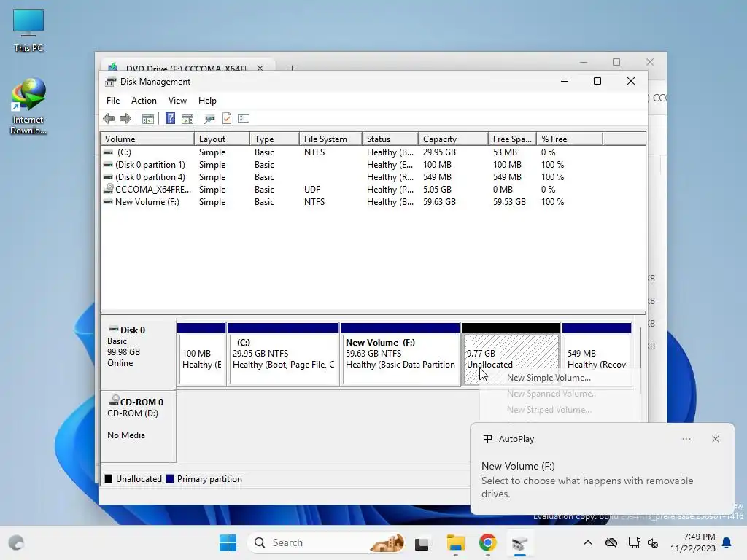
Task: Add new tab in File Explorer window
Action: click(292, 69)
